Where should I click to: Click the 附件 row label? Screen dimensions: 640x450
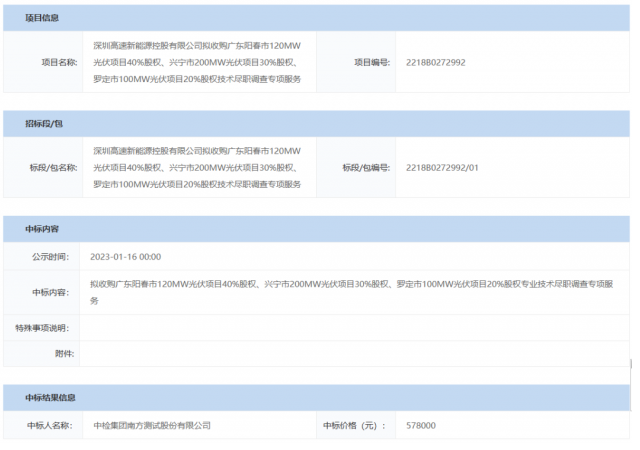point(64,353)
